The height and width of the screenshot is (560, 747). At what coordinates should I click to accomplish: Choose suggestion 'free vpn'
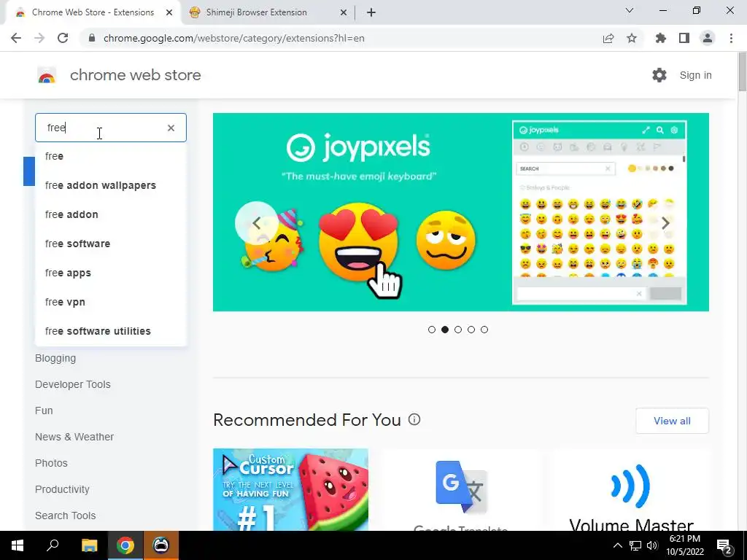pyautogui.click(x=111, y=302)
